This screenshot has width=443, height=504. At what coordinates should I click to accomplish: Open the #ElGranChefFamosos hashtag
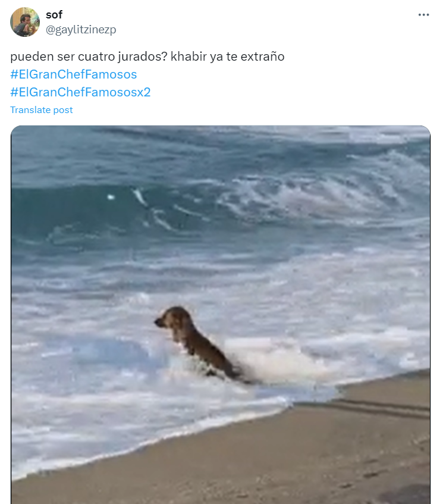click(x=74, y=74)
